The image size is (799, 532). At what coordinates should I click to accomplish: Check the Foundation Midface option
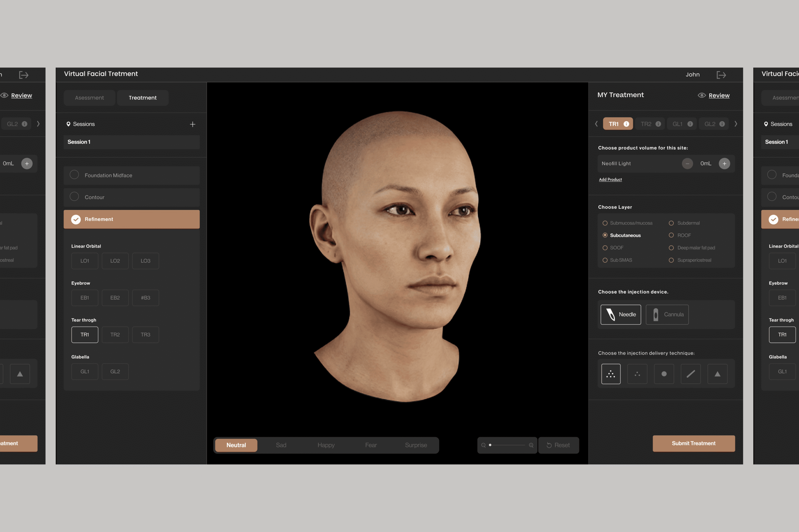[x=74, y=175]
